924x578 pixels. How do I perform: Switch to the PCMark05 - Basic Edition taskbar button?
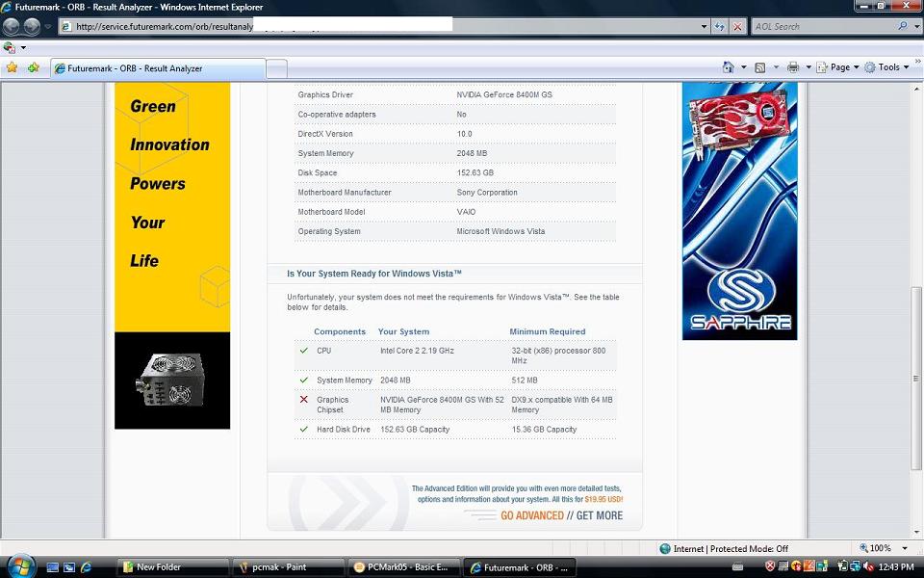403,568
